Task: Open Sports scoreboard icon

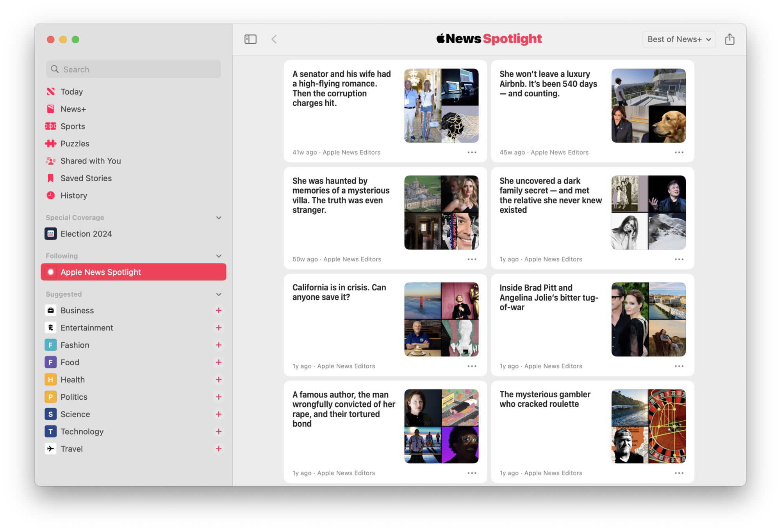Action: point(51,126)
